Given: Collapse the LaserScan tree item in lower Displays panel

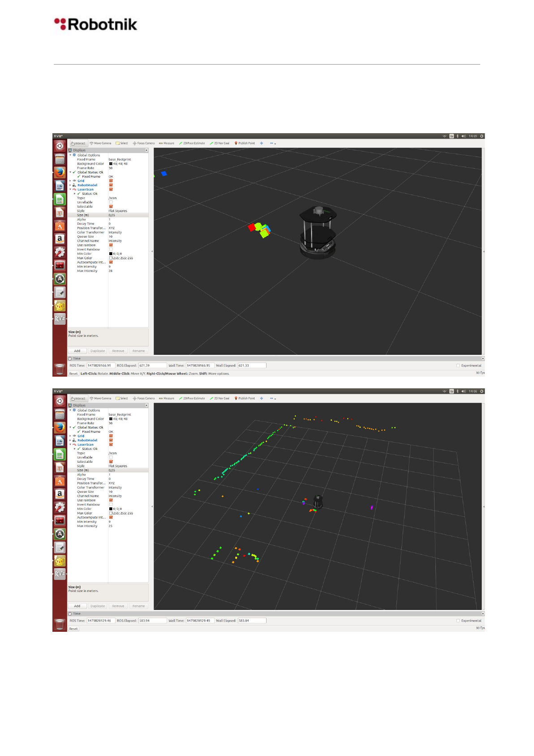Looking at the screenshot, I should coord(70,445).
